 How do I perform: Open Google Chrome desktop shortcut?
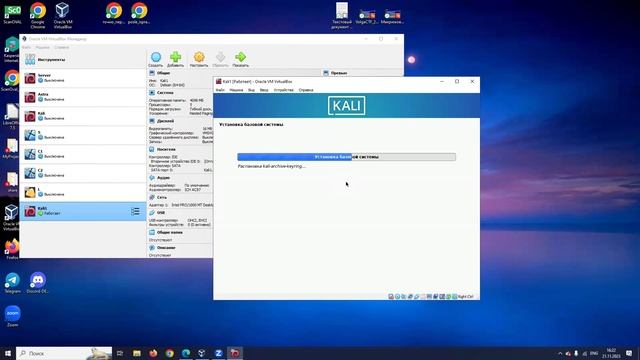[x=38, y=16]
